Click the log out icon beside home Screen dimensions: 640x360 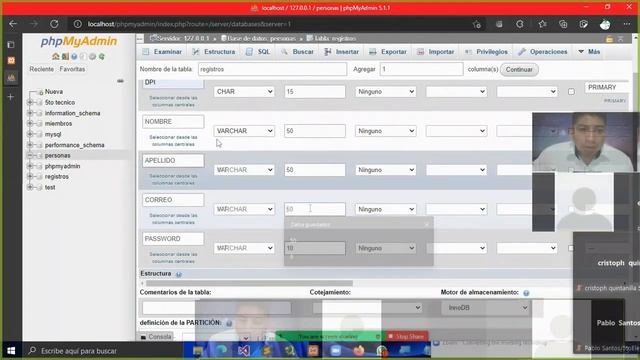pyautogui.click(x=65, y=56)
